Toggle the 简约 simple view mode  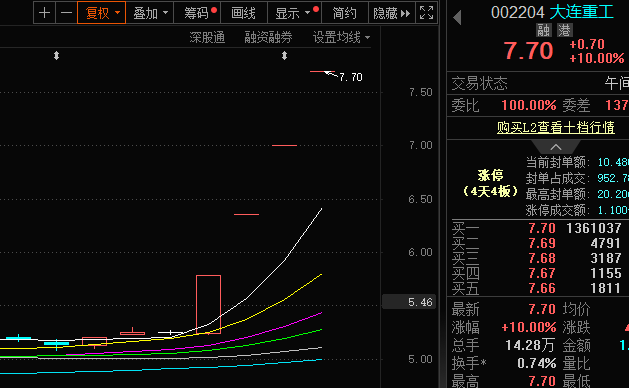click(345, 13)
